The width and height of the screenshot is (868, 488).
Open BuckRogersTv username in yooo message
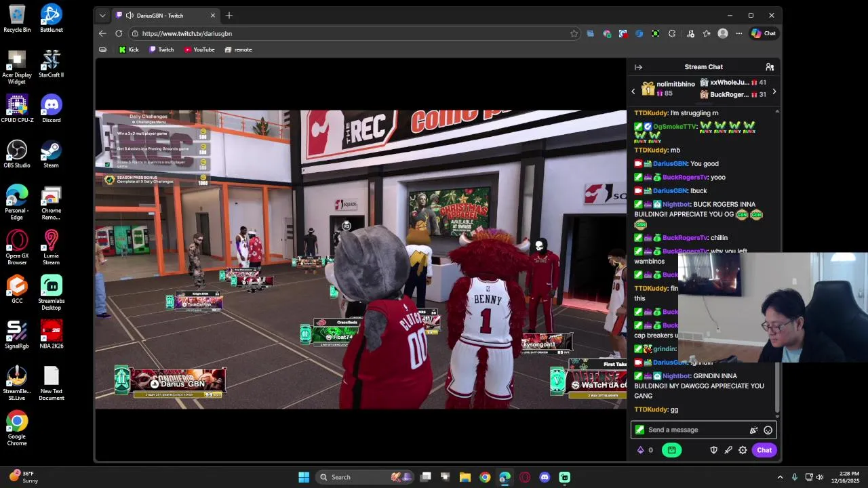pos(685,177)
